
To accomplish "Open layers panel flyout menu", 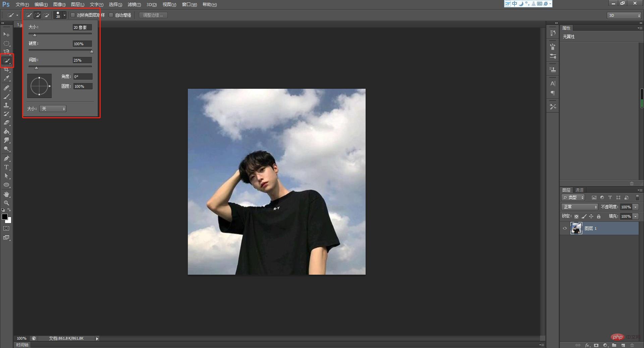I will 640,190.
